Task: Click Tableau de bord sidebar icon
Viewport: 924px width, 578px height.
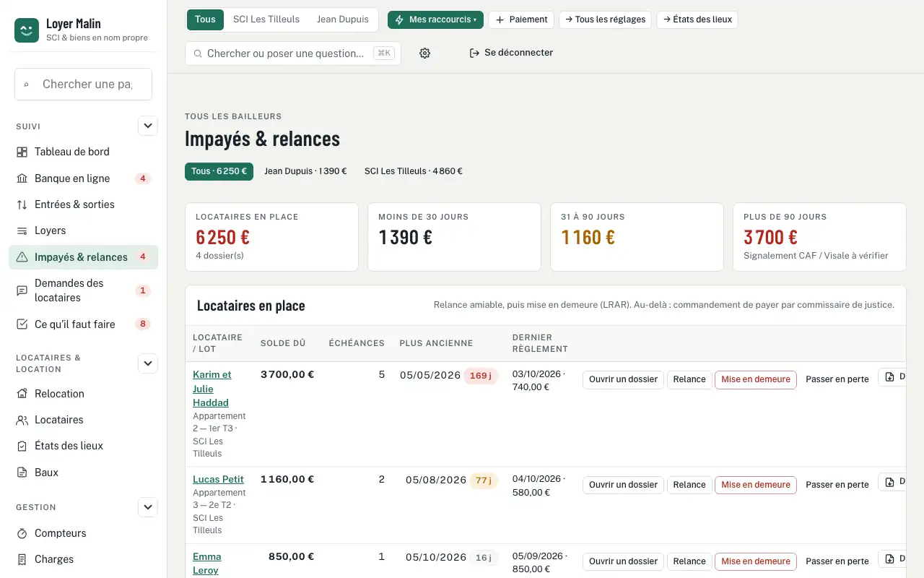Action: click(22, 152)
